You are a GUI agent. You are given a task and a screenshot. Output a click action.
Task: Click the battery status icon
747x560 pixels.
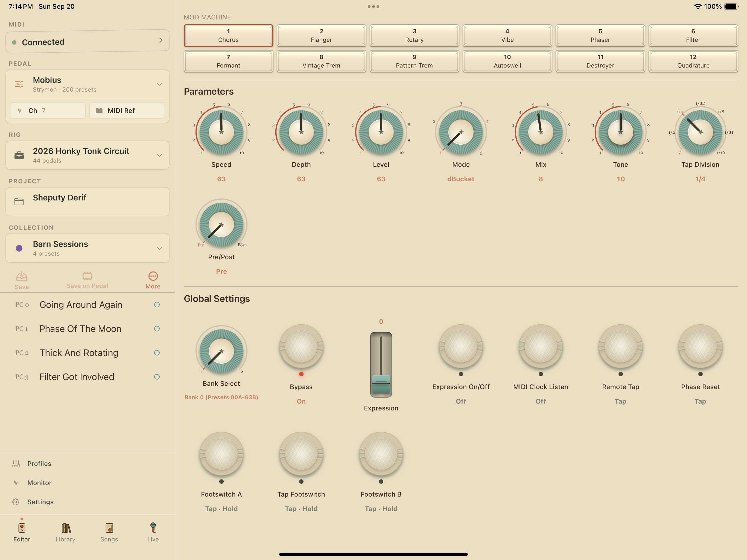point(731,6)
